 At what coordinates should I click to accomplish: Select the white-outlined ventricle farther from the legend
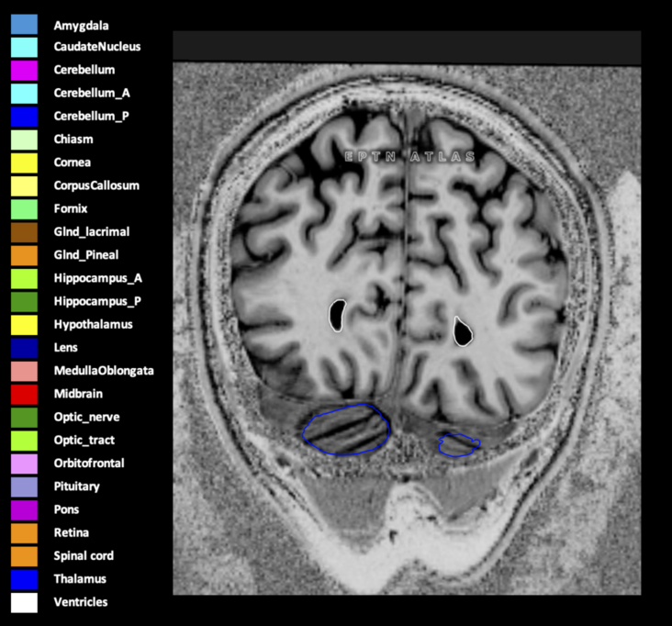pos(463,331)
